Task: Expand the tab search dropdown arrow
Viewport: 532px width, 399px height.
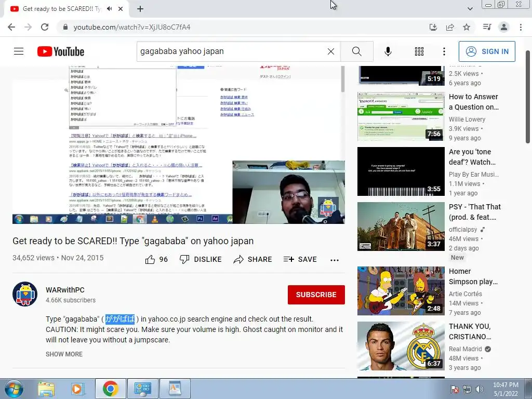Action: click(x=470, y=9)
